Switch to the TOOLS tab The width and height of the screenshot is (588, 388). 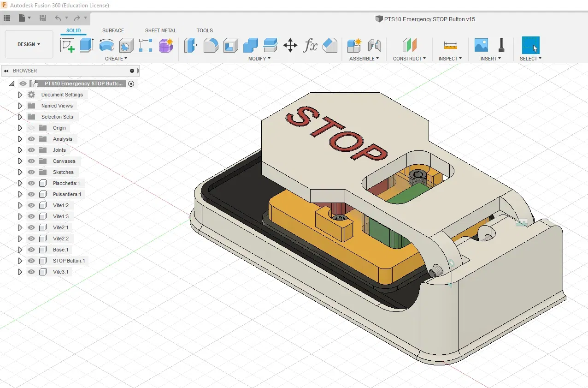(x=205, y=30)
